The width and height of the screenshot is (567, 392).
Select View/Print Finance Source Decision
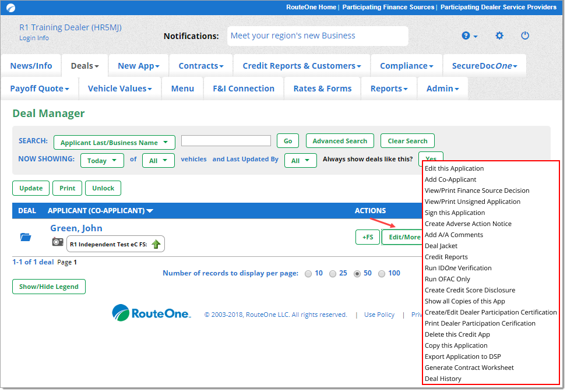[x=477, y=190]
